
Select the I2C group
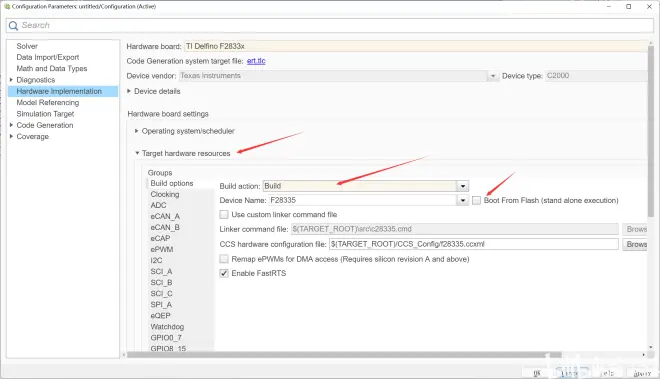pos(156,261)
